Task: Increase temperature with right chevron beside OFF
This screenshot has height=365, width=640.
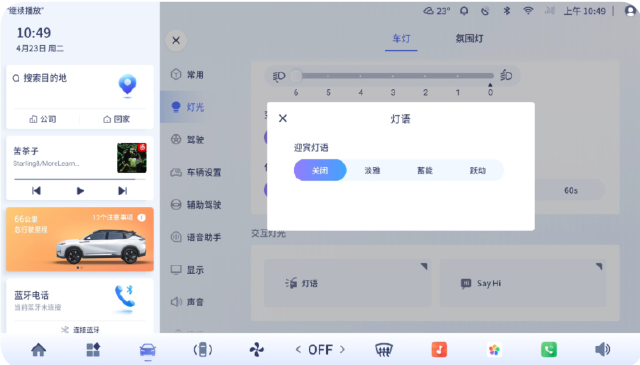Action: click(342, 349)
